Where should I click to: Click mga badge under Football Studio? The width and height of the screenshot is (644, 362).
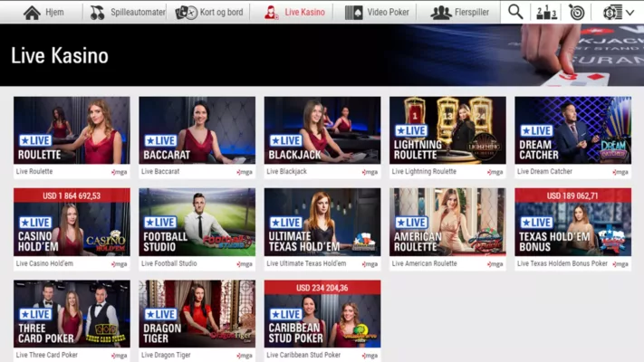tap(245, 264)
